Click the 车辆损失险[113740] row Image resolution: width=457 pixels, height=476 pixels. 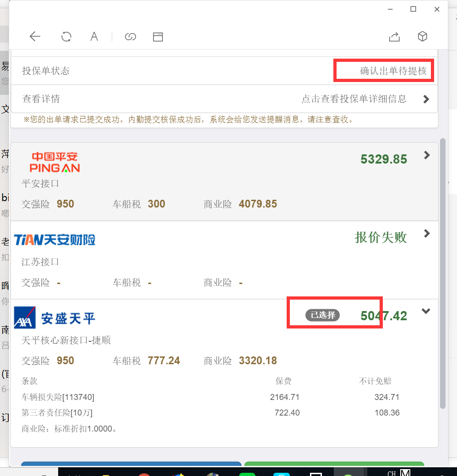pyautogui.click(x=224, y=397)
